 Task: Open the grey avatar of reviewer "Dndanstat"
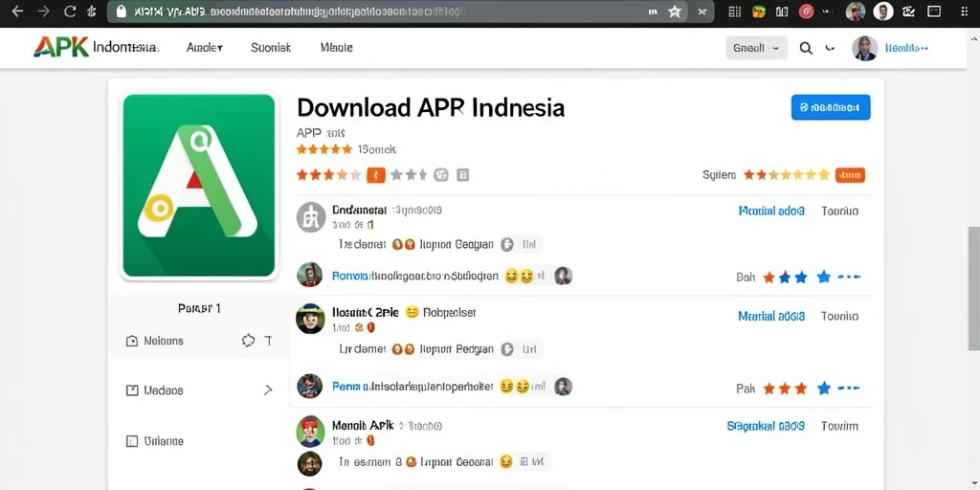[x=311, y=217]
